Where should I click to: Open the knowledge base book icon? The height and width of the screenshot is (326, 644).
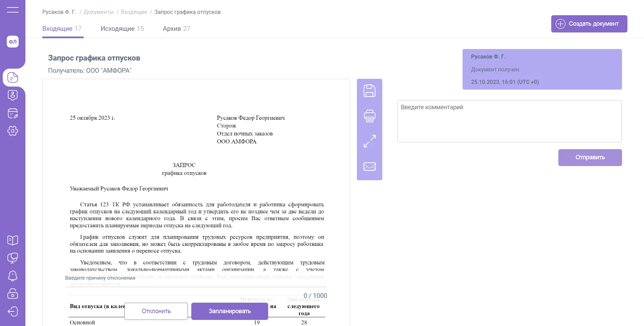click(x=13, y=240)
